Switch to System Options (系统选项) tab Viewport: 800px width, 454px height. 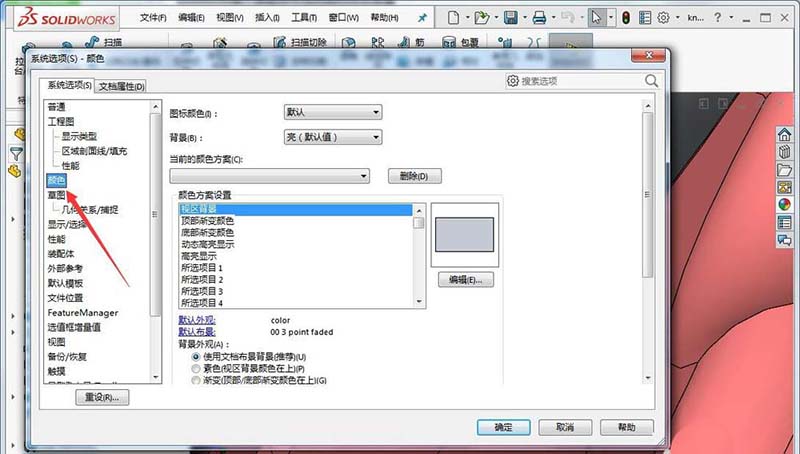coord(69,85)
